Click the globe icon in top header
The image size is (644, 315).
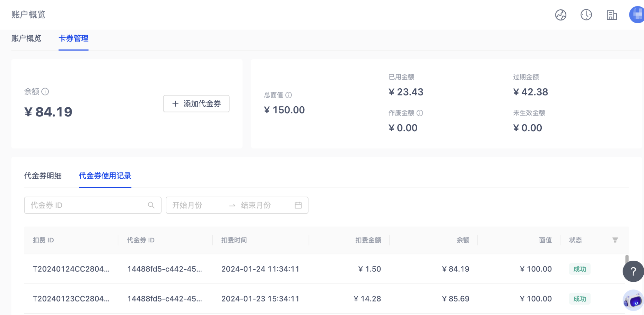pos(560,15)
